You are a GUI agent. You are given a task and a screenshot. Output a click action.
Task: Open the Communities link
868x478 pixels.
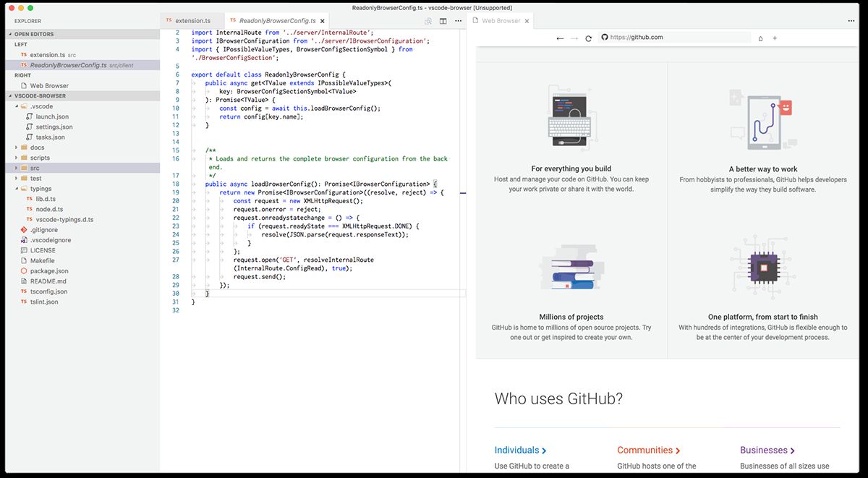point(648,450)
